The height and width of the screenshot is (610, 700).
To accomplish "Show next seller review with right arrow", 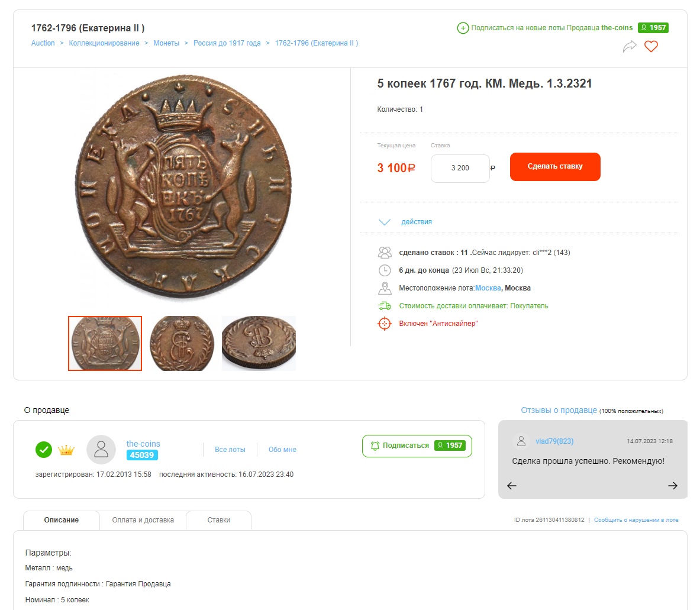I will coord(673,486).
